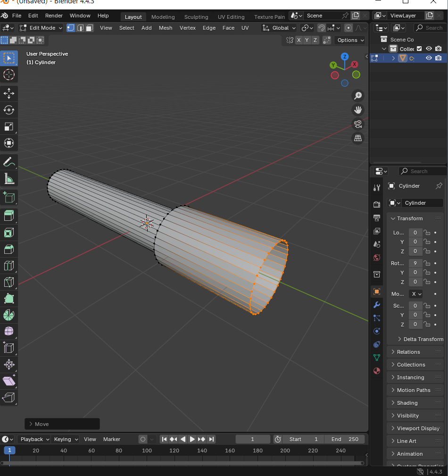This screenshot has height=476, width=448.
Task: Uncheck Collection exclude checkbox
Action: pyautogui.click(x=419, y=49)
